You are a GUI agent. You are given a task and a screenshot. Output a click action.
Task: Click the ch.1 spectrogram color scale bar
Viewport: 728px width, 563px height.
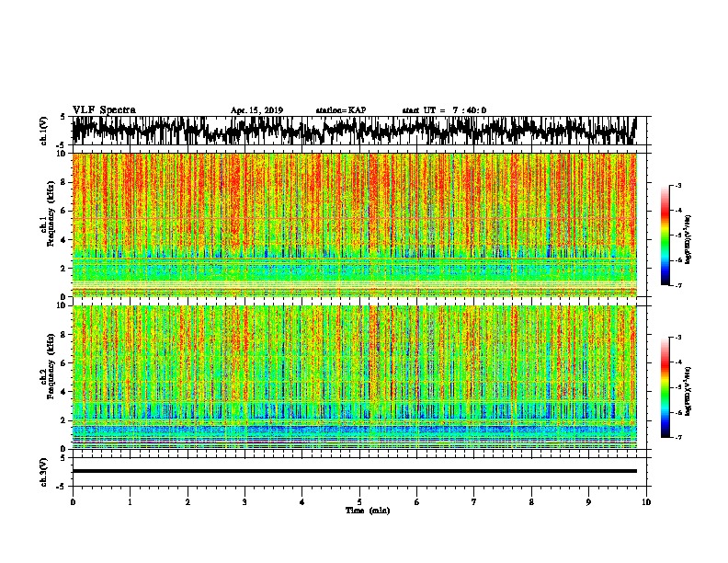pos(665,236)
